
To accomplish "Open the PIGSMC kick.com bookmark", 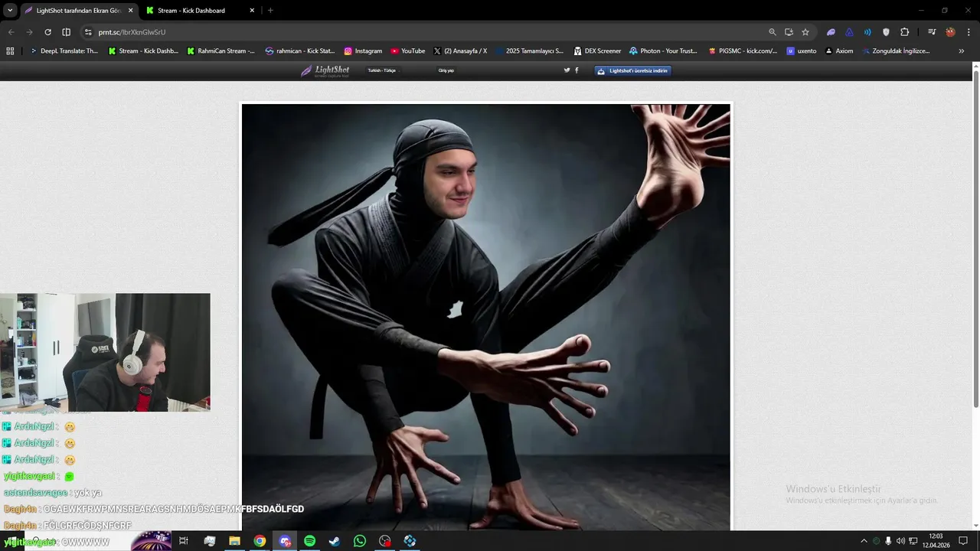I will click(743, 51).
